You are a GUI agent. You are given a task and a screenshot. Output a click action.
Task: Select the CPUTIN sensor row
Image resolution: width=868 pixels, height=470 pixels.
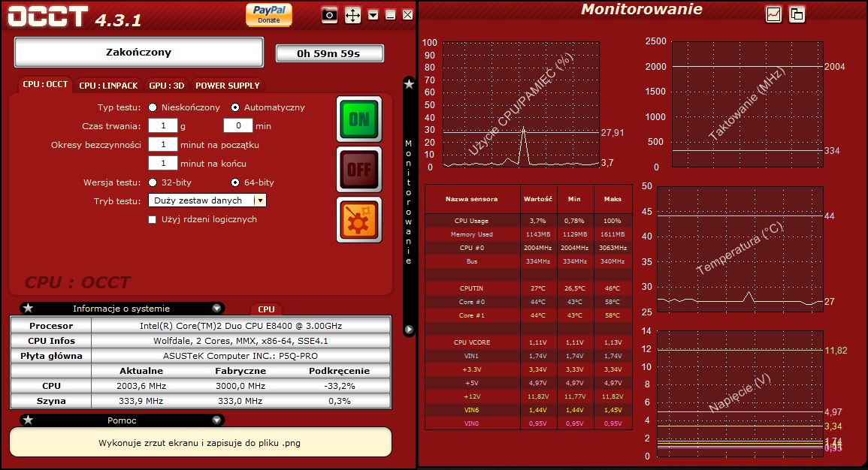coord(528,288)
